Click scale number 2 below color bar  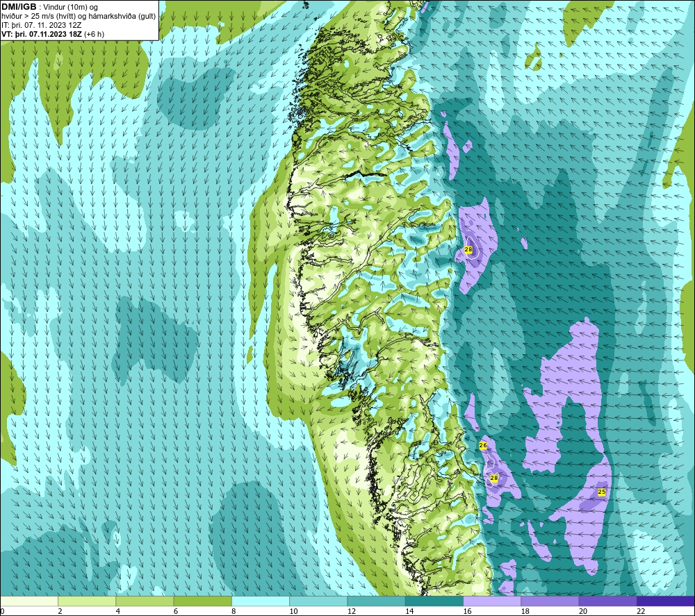pos(60,612)
